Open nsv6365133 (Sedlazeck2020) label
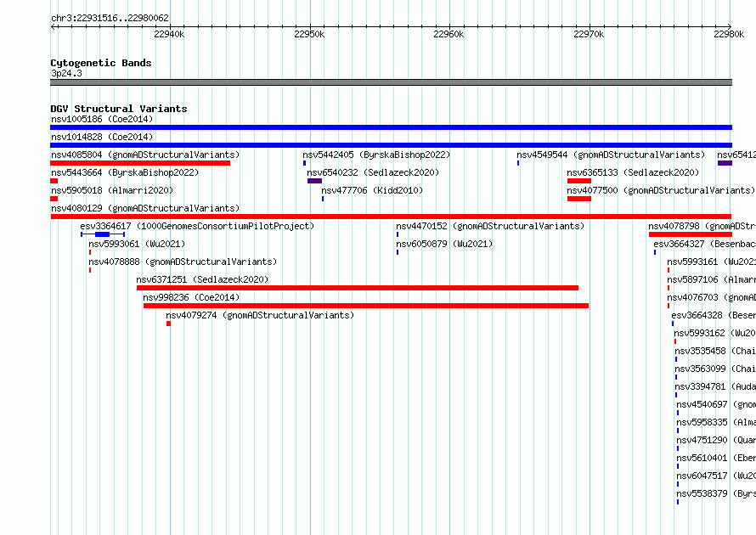This screenshot has height=535, width=756. [633, 172]
